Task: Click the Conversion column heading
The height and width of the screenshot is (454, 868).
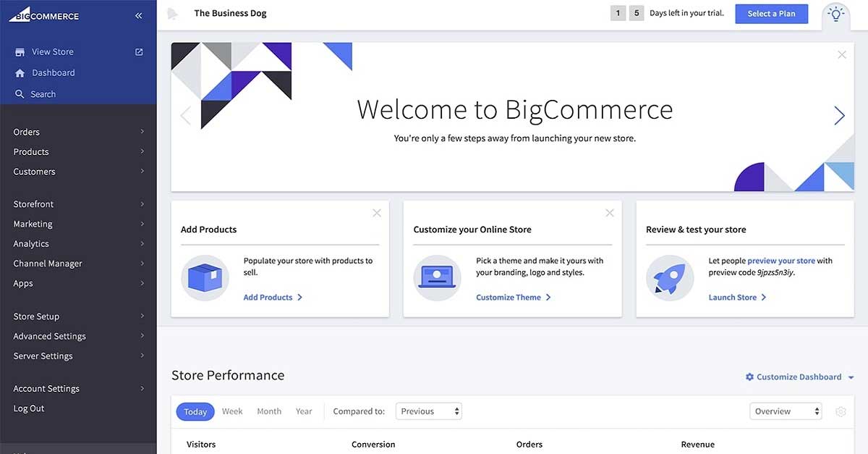Action: pos(373,445)
